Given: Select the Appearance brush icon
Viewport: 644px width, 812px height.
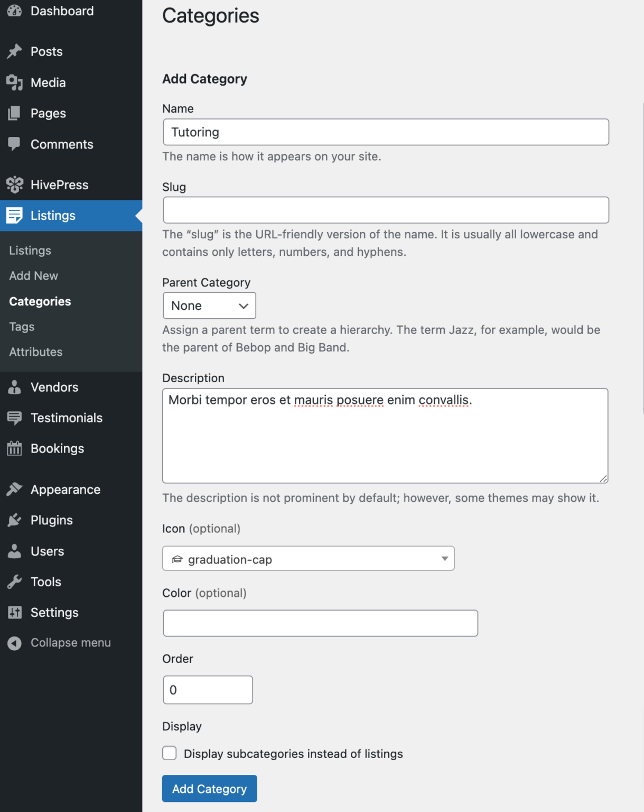Looking at the screenshot, I should [14, 489].
